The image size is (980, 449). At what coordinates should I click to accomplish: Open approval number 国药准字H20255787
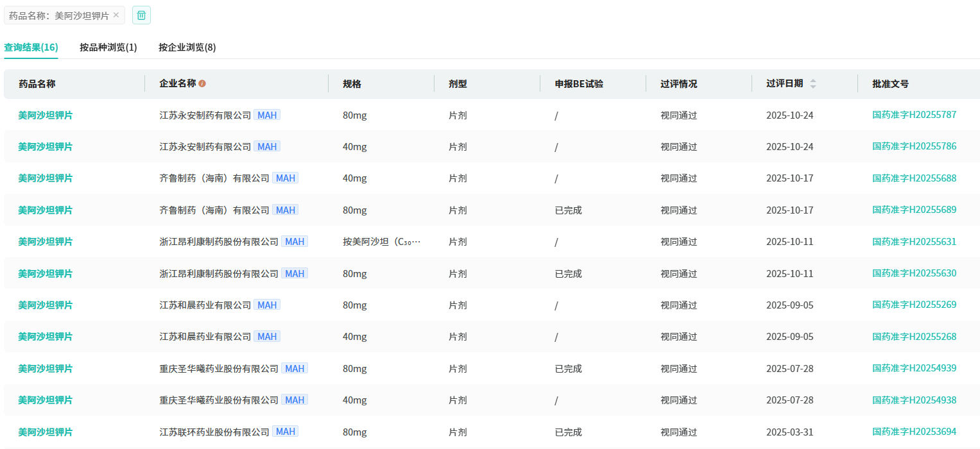point(914,115)
